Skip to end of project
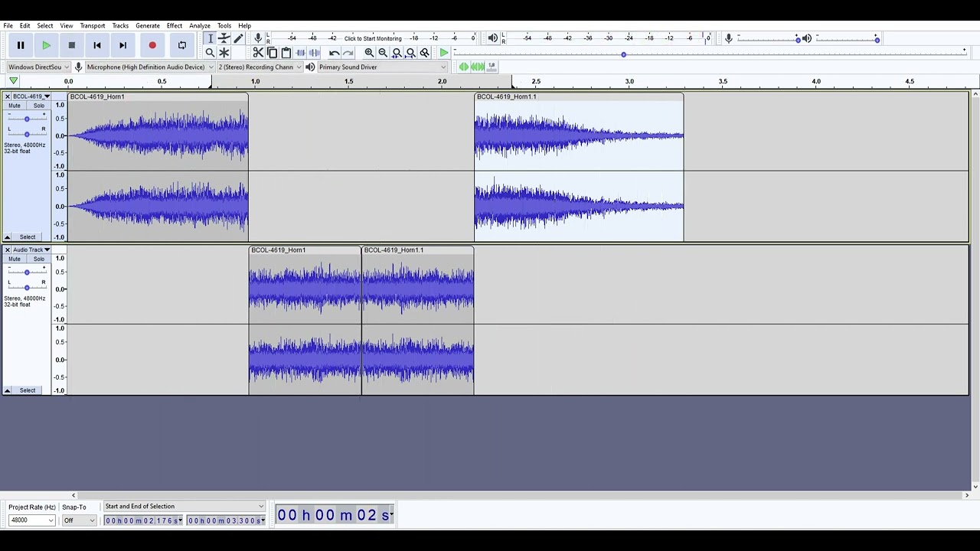The image size is (980, 551). (x=122, y=45)
